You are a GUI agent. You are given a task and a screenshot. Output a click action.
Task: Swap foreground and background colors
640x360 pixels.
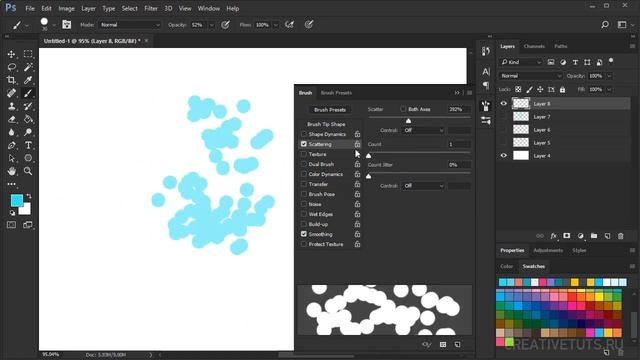[29, 196]
